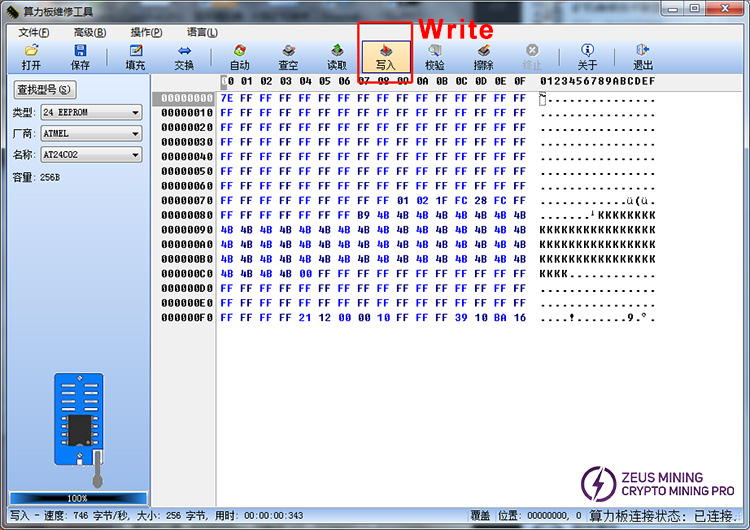Viewport: 750px width, 530px height.
Task: Open the 文件(F) menu
Action: point(34,32)
